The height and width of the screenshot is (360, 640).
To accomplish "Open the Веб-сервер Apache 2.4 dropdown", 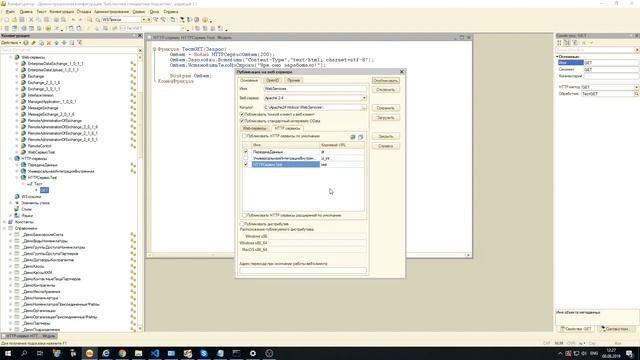I will coord(364,98).
